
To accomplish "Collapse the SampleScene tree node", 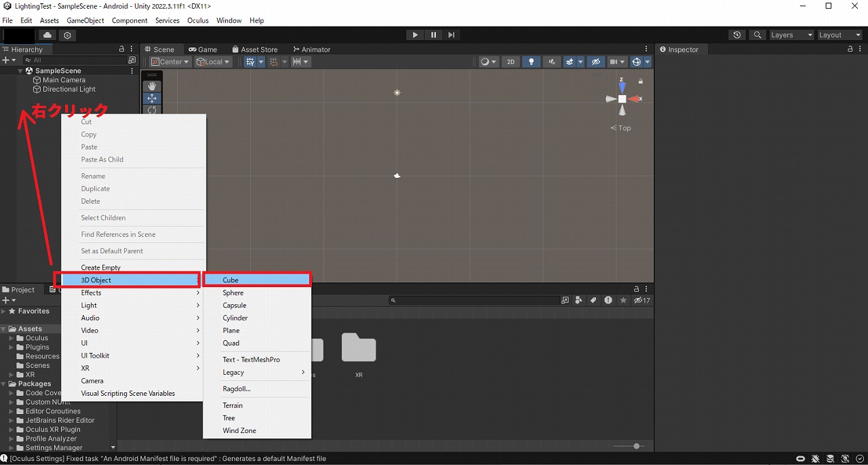I will 20,71.
